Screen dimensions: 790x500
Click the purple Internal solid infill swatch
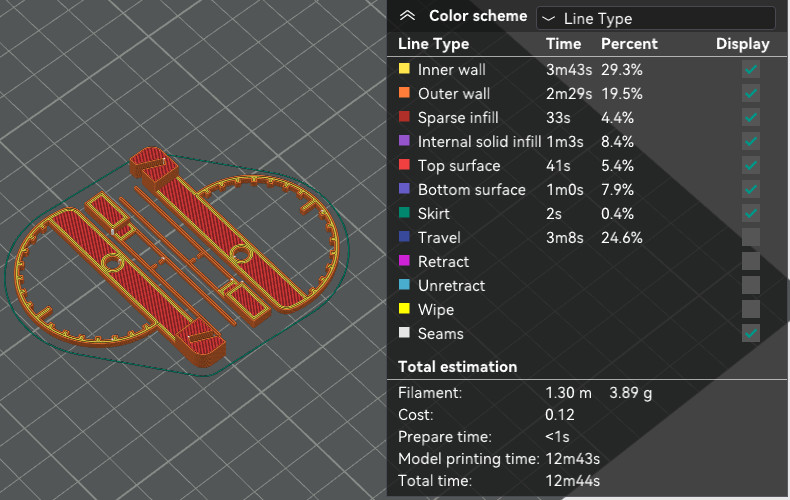coord(404,142)
